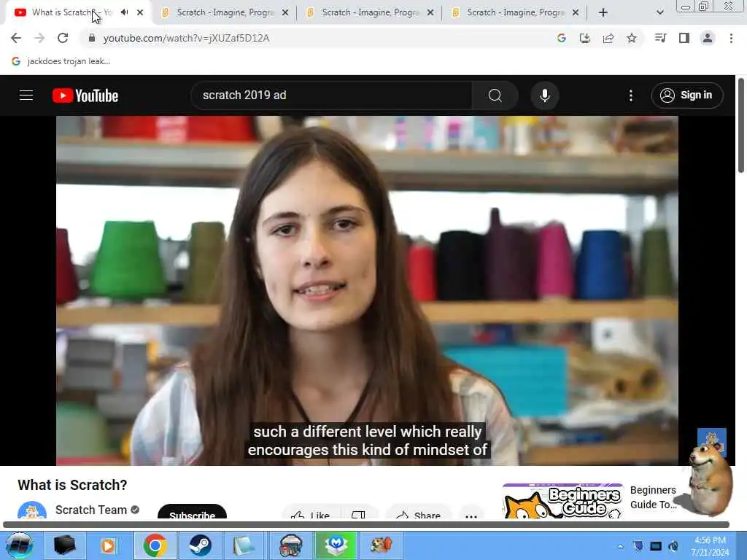Open the Chrome profile avatar
747x560 pixels.
point(708,38)
